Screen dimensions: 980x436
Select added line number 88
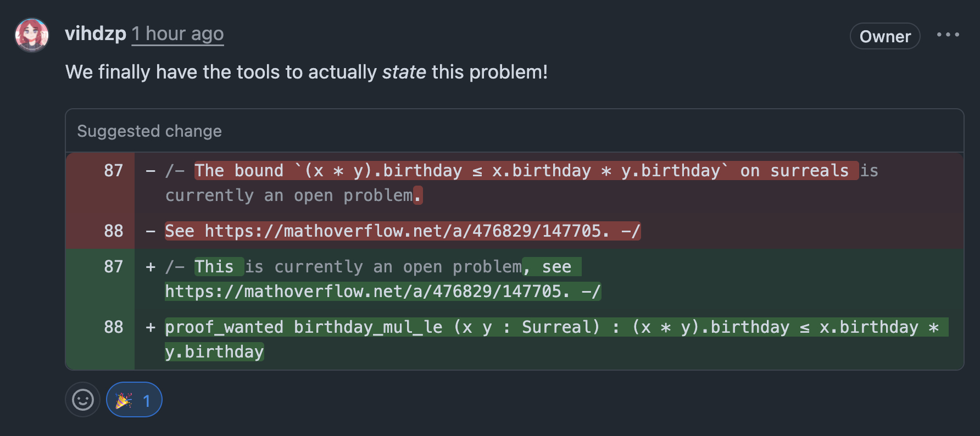[x=113, y=327]
